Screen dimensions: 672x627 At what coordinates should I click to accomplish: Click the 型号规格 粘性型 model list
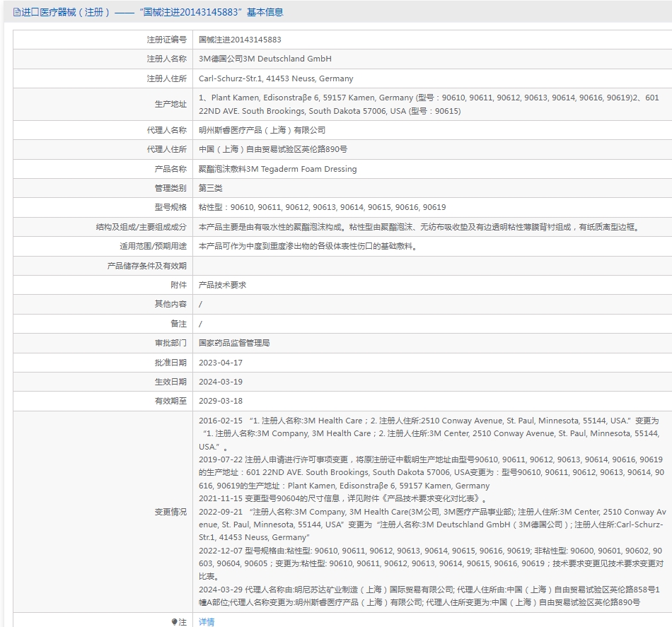click(x=323, y=207)
